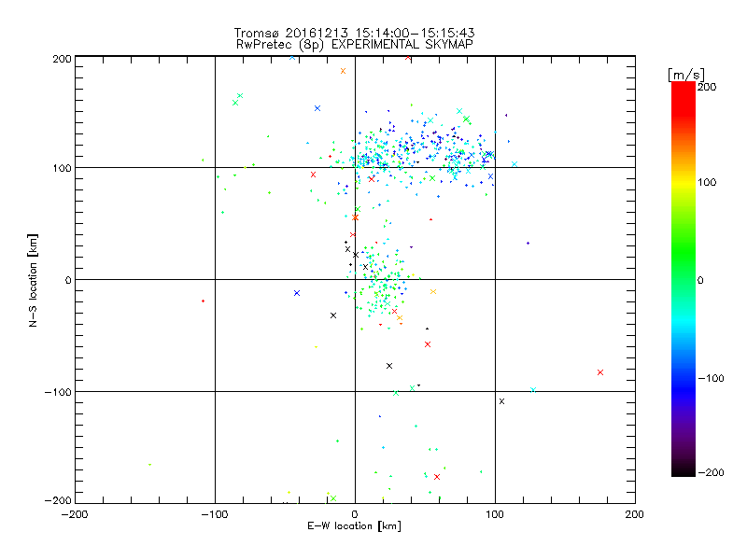Click the pair of green X markers, upper left
Screen dimensions: 747x560
point(237,99)
